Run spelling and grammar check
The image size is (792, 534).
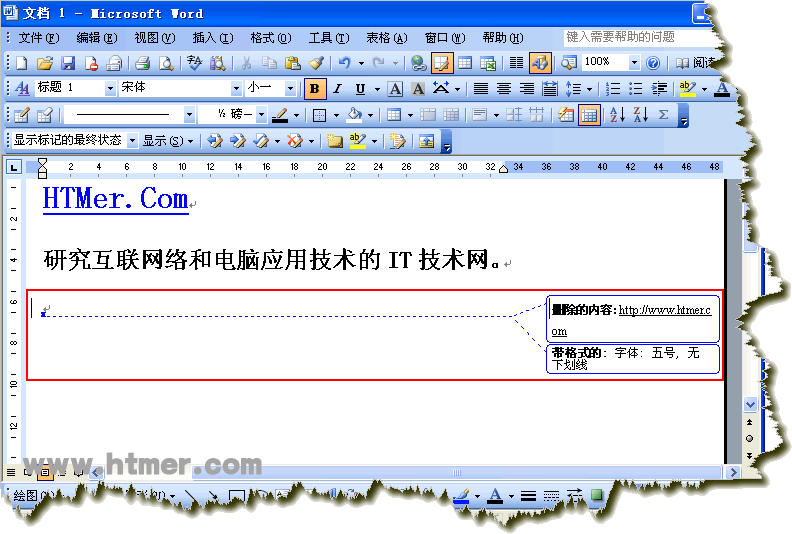coord(194,63)
